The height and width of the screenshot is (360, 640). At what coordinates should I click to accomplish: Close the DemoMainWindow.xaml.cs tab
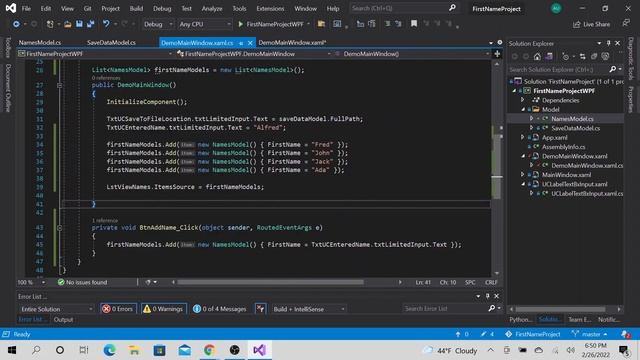pos(250,42)
